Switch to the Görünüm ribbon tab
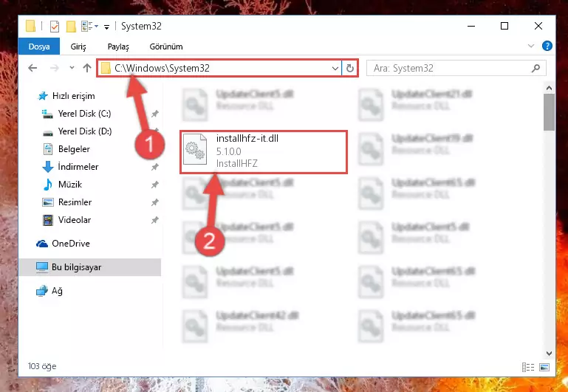This screenshot has height=392, width=568. pos(166,47)
